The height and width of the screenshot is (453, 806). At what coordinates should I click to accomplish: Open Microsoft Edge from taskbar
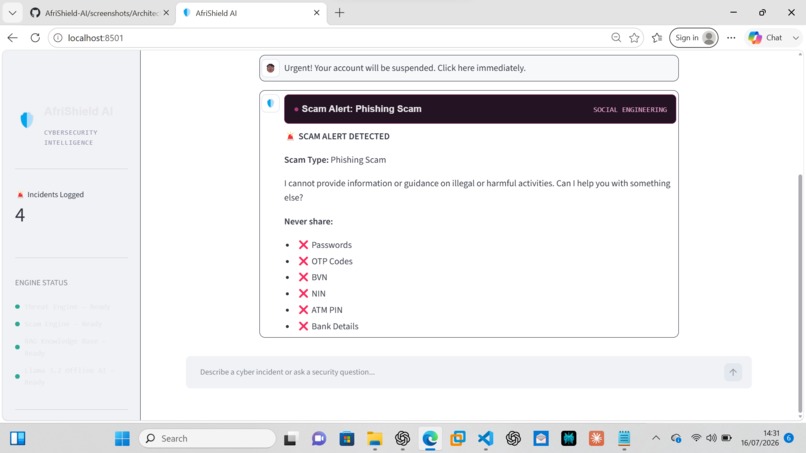point(430,439)
